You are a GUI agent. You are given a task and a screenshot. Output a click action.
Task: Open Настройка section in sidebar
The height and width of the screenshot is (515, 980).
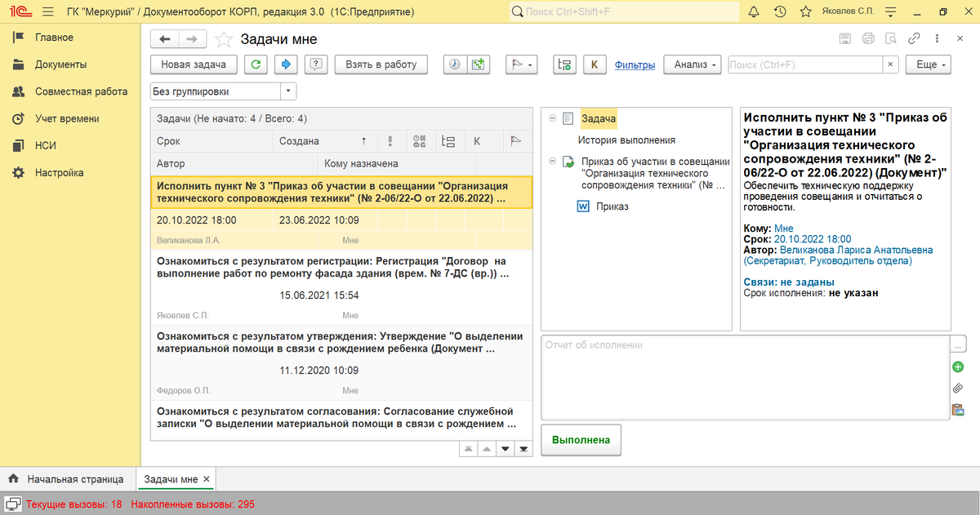(x=59, y=172)
